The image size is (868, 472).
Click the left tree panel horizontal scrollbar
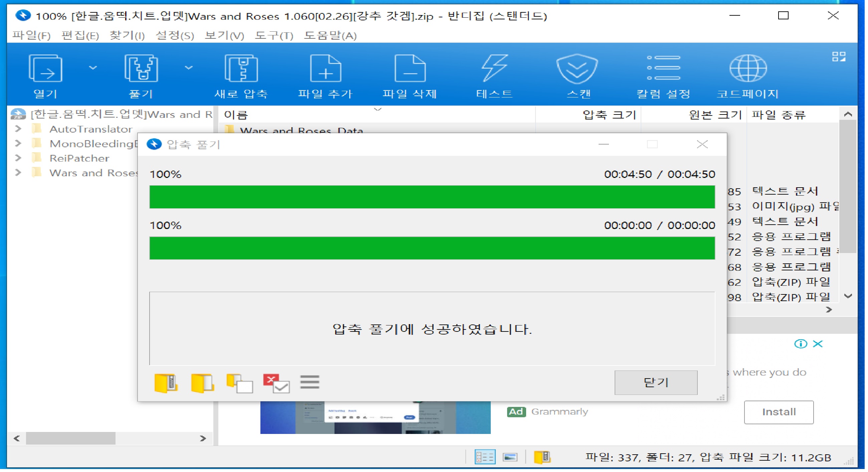71,438
